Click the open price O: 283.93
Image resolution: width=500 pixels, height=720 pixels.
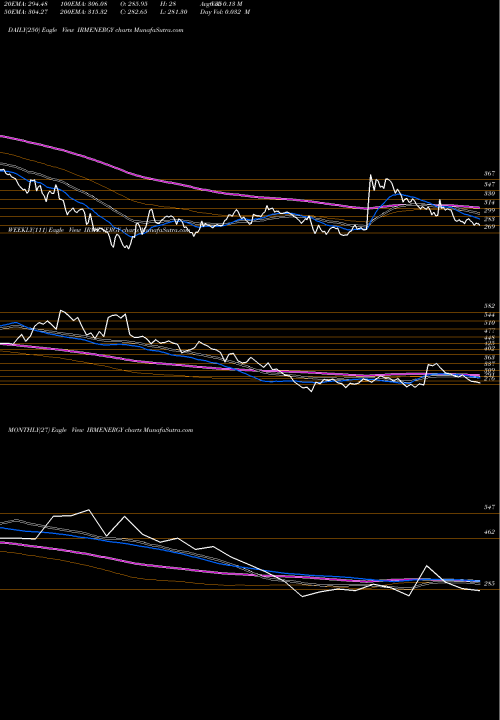pyautogui.click(x=133, y=4)
